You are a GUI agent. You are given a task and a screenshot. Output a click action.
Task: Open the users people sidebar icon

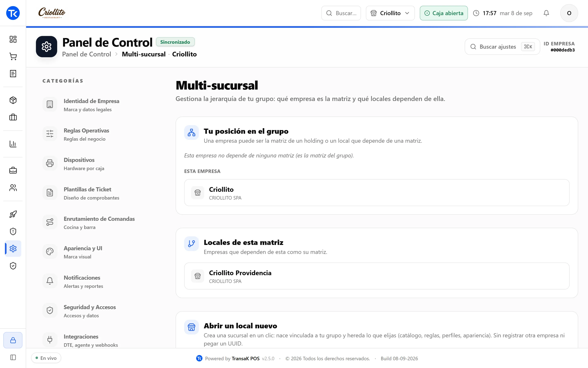click(13, 188)
